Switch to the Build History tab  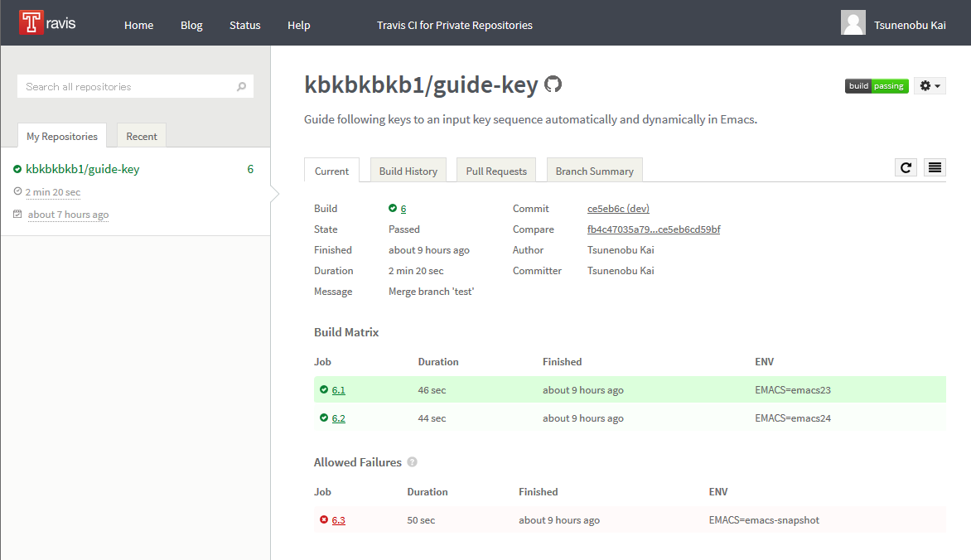point(408,171)
